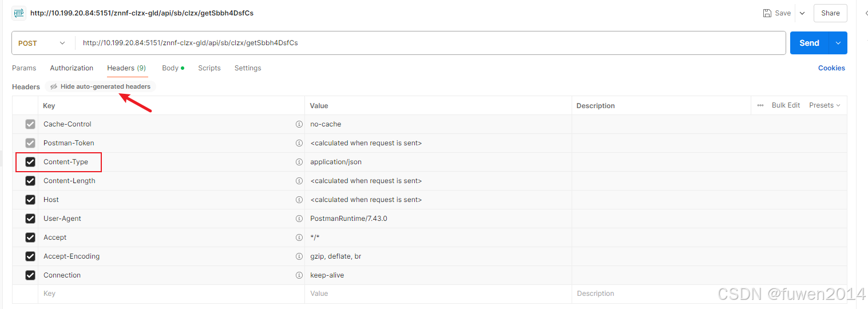
Task: Click the Save floppy disk icon
Action: point(767,13)
